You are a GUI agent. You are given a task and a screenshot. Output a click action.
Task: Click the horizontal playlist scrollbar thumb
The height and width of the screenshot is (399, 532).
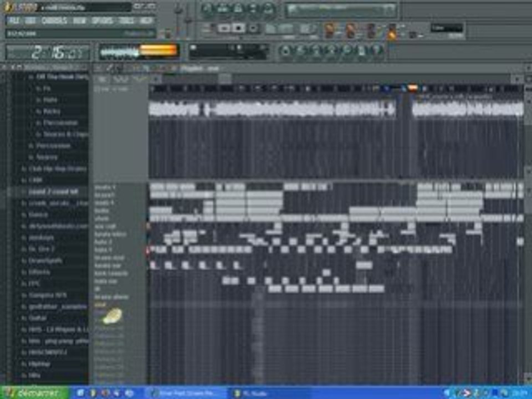[x=224, y=79]
